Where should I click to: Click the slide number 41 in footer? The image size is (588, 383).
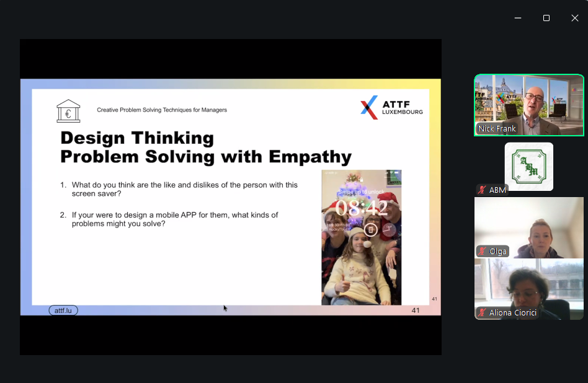click(x=416, y=310)
